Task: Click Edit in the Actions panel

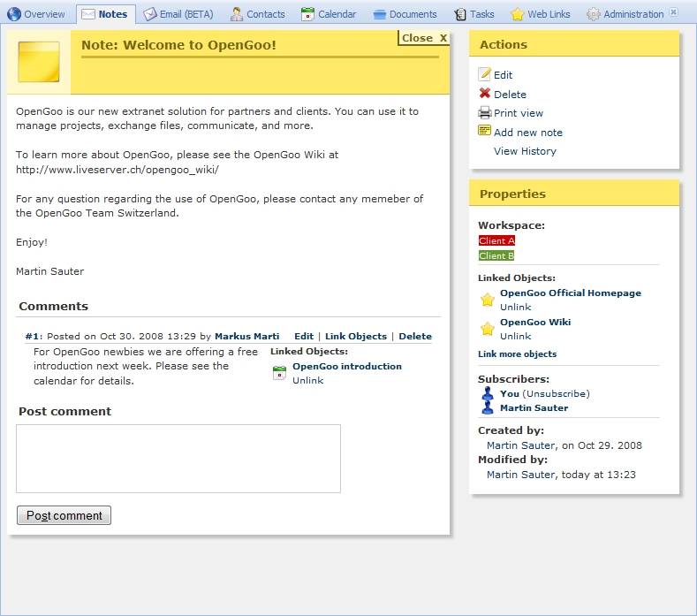Action: pos(503,75)
